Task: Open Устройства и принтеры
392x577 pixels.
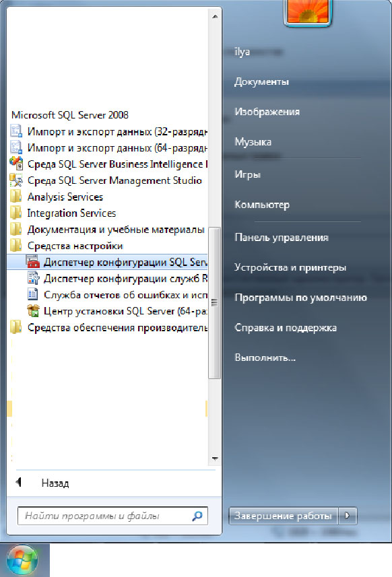Action: [x=290, y=267]
